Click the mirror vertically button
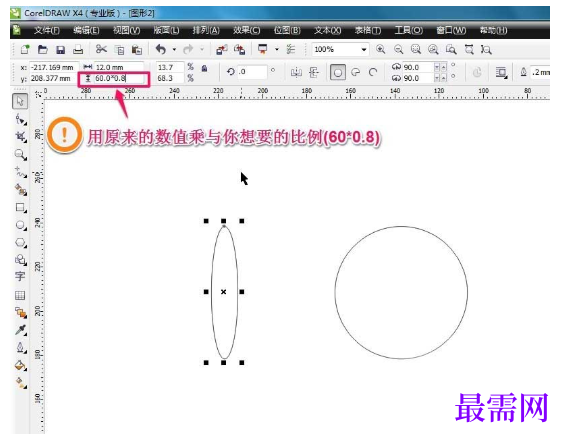Image resolution: width=567 pixels, height=439 pixels. 314,72
